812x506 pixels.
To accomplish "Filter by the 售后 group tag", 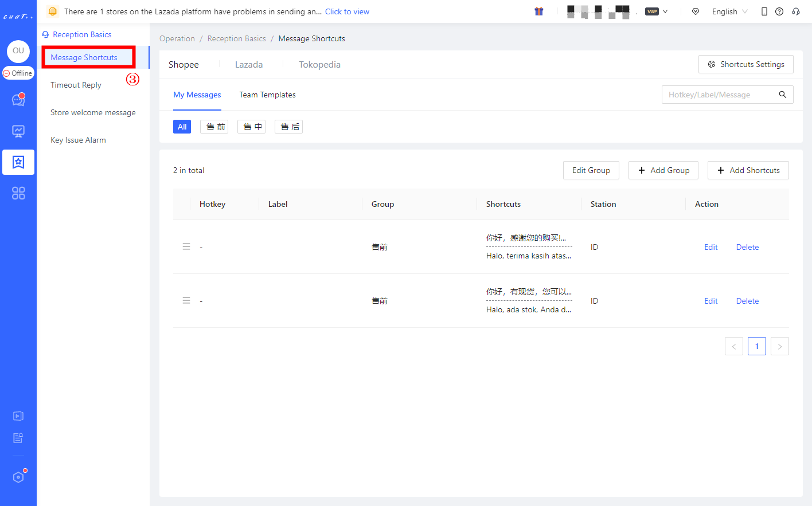I will 288,127.
